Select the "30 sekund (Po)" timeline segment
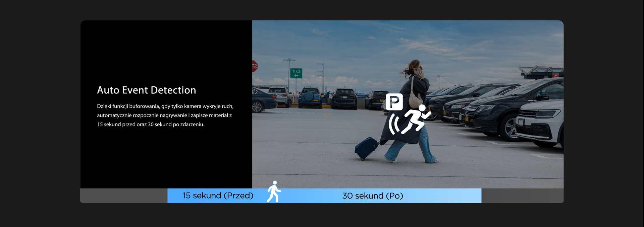The height and width of the screenshot is (227, 644). [372, 196]
